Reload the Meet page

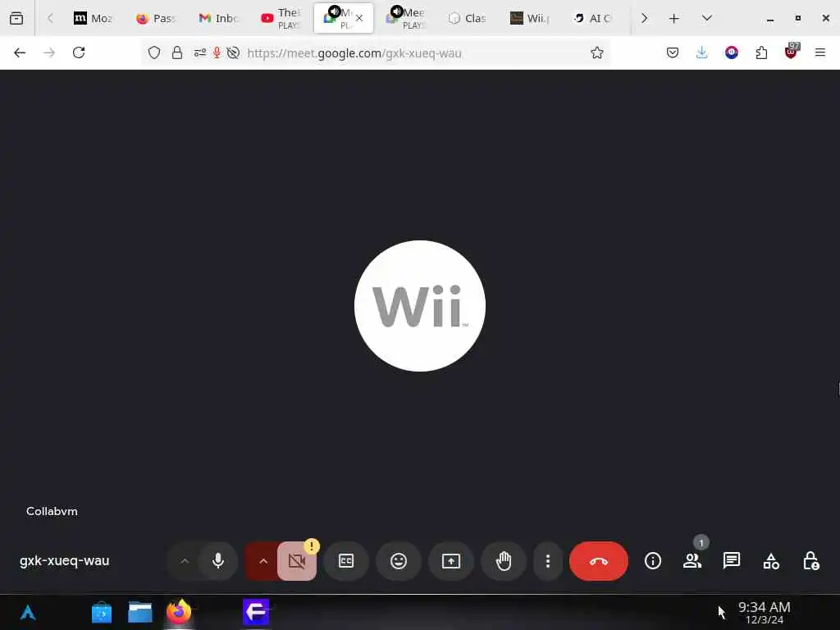79,52
